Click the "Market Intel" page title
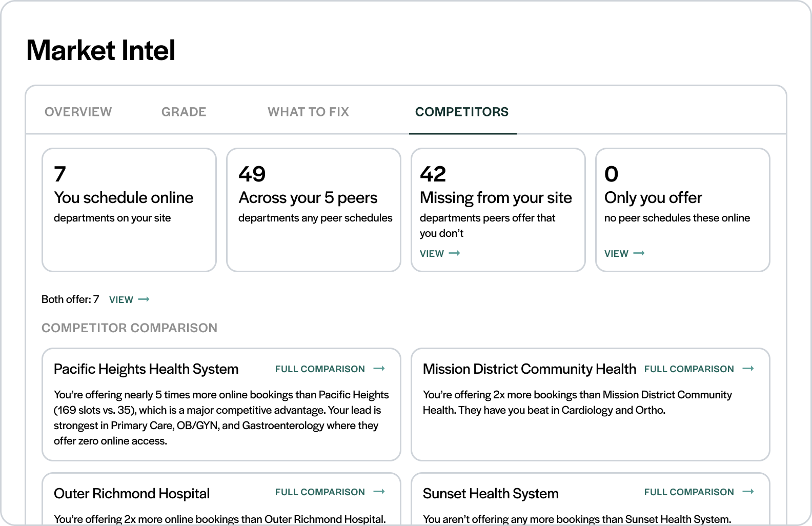 (x=101, y=50)
